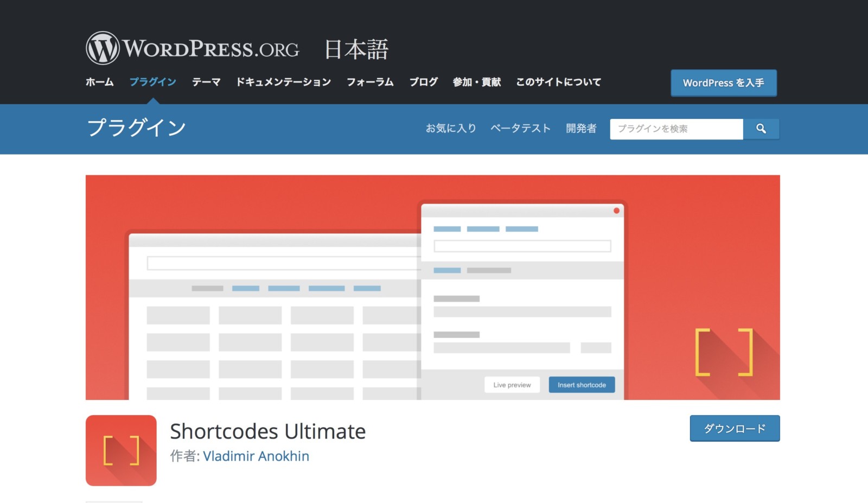
Task: Open the ブログ menu item
Action: coord(423,82)
